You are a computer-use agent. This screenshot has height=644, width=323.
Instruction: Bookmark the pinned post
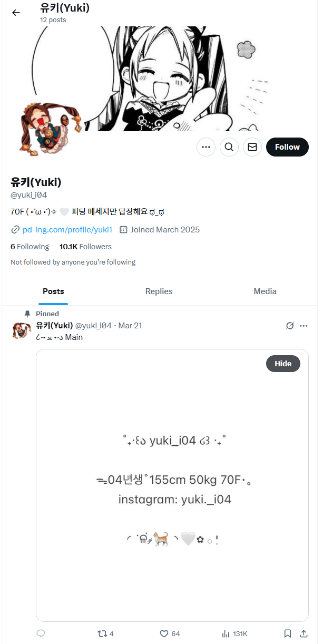pyautogui.click(x=288, y=633)
